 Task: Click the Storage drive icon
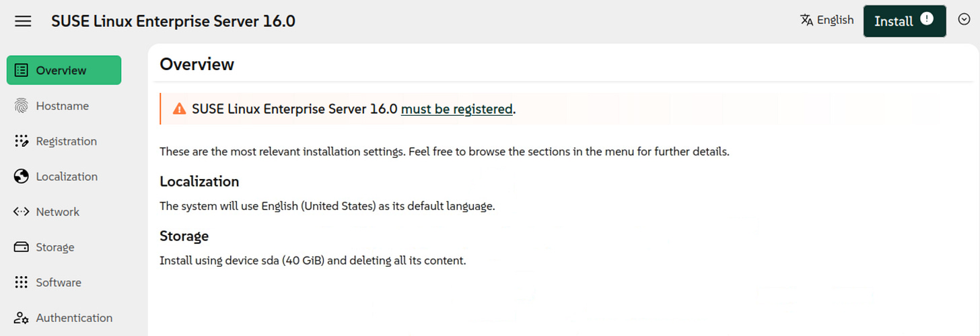[22, 247]
